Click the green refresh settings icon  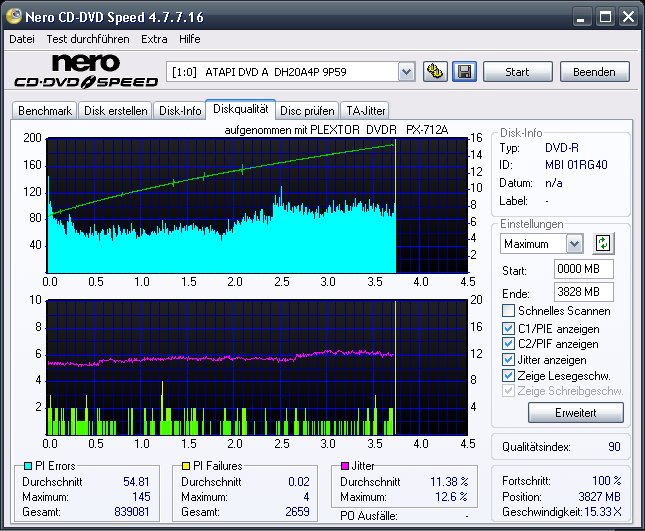[603, 243]
